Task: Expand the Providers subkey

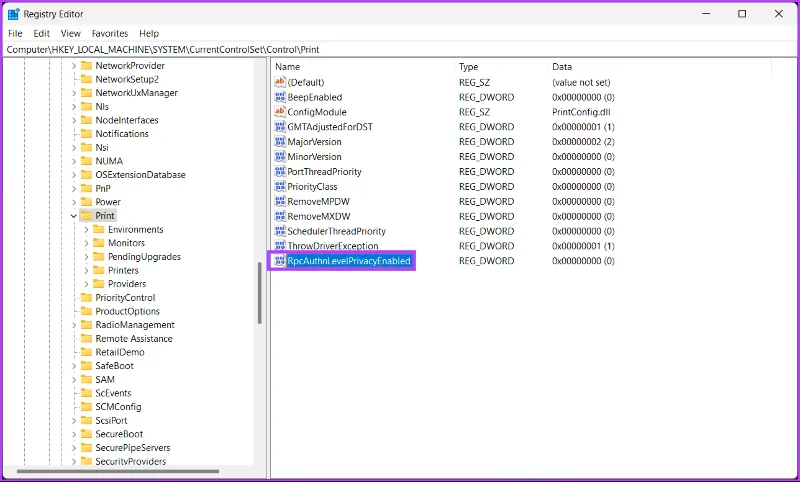Action: click(86, 284)
